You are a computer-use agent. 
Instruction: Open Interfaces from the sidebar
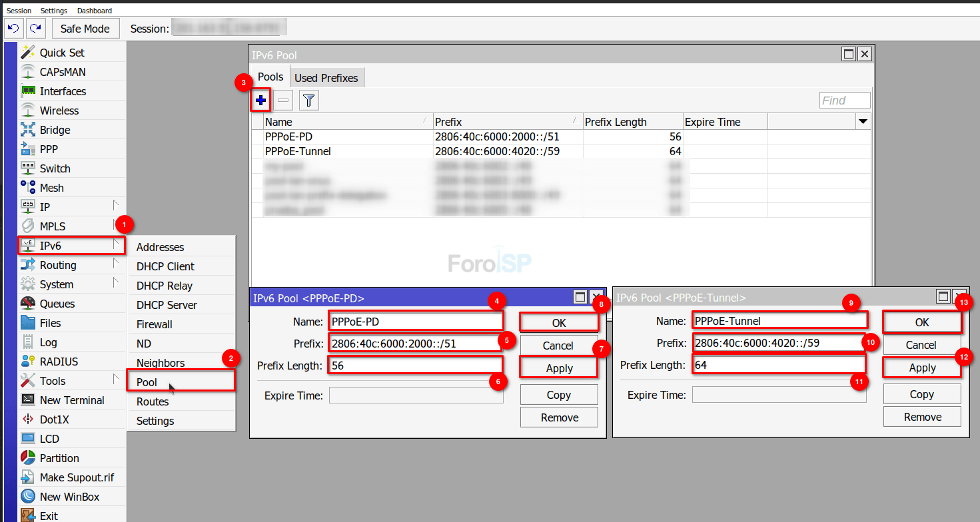pyautogui.click(x=63, y=91)
